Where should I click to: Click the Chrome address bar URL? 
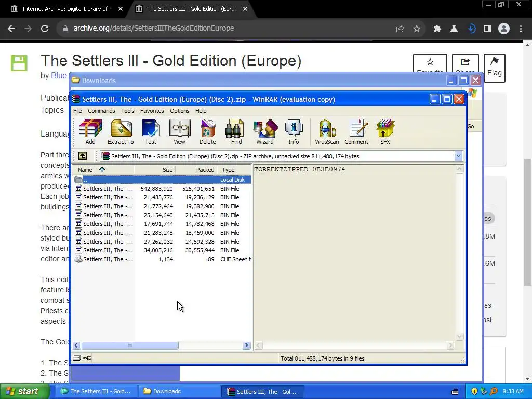click(154, 28)
